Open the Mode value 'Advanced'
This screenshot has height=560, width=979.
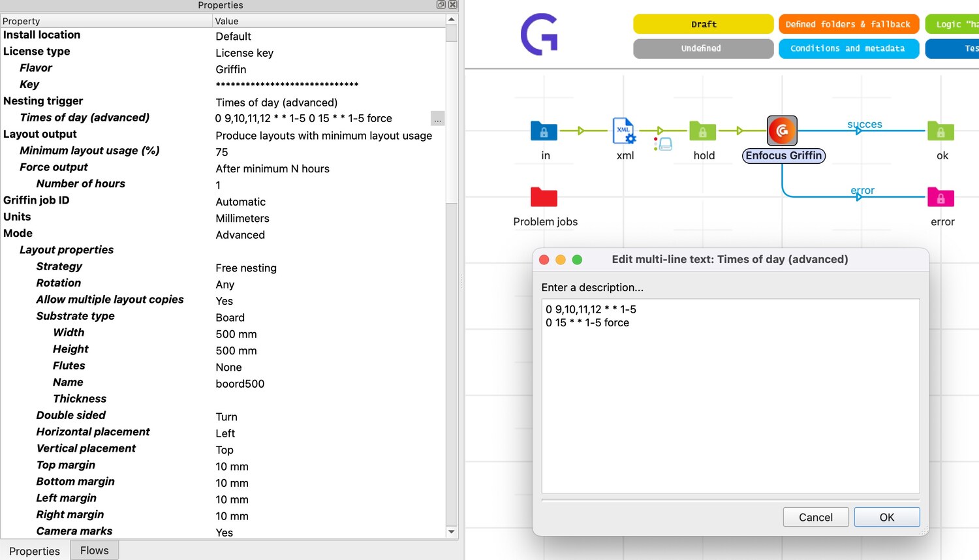(240, 235)
